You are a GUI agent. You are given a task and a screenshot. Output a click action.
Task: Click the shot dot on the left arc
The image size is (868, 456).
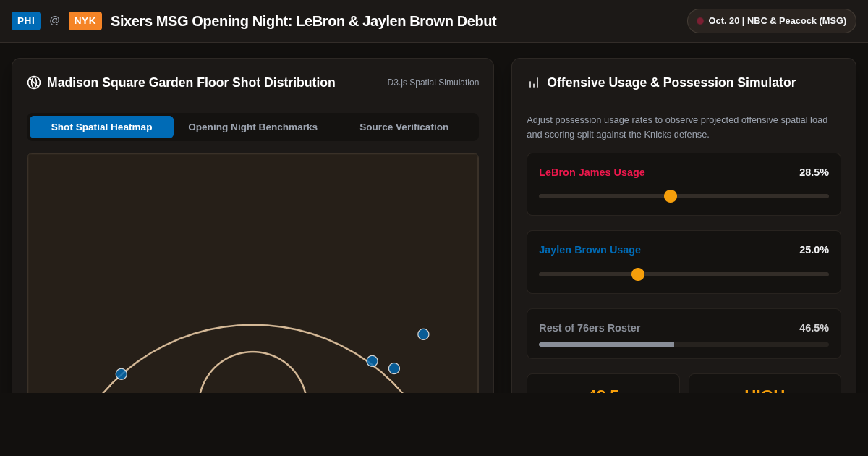coord(122,374)
